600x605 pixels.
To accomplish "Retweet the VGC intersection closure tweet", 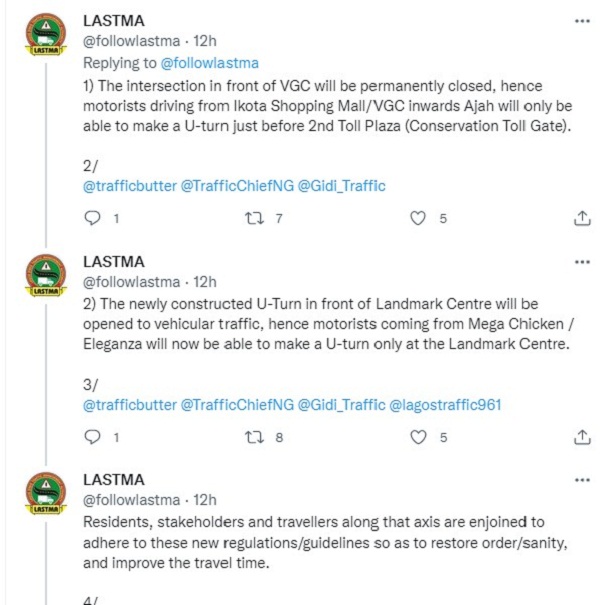I will click(255, 218).
